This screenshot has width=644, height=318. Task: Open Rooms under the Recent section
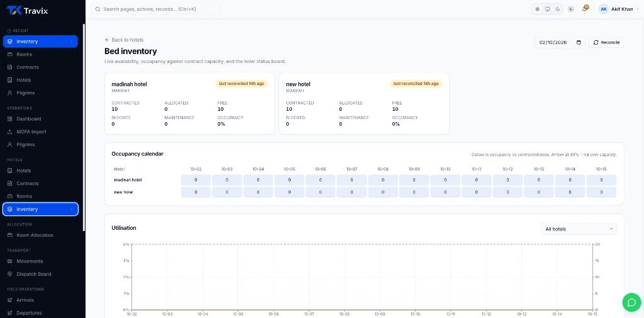pos(40,54)
